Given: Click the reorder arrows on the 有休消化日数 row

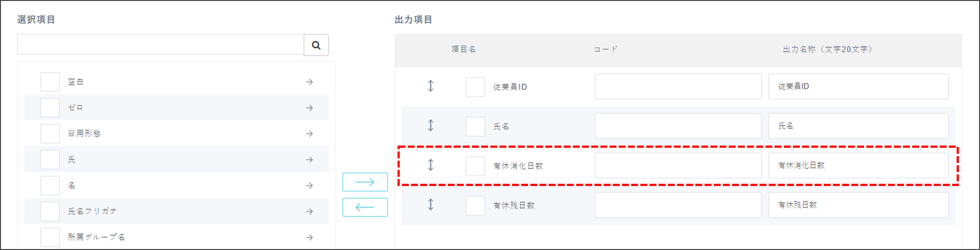Looking at the screenshot, I should (x=431, y=166).
